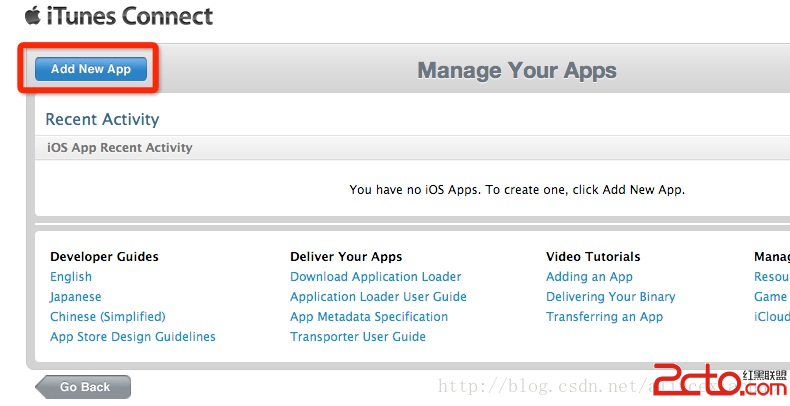Watch Transferring an App tutorial
The height and width of the screenshot is (406, 790).
(x=604, y=317)
